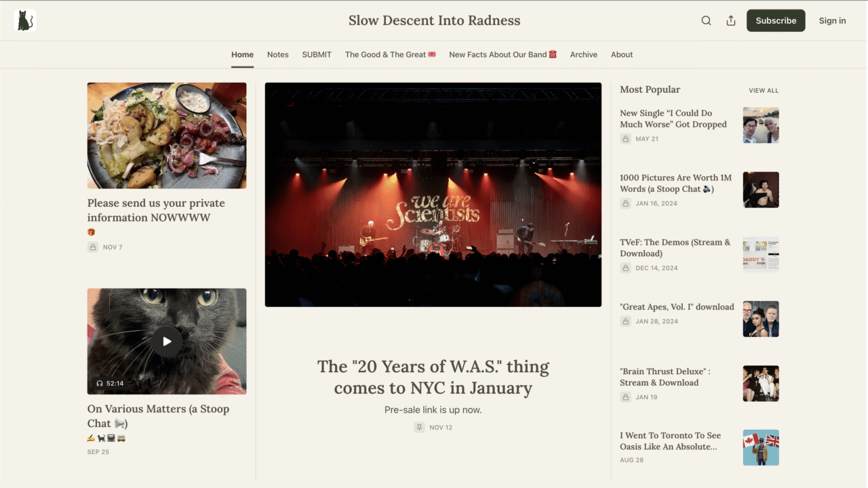Click the Sign in link

(832, 20)
